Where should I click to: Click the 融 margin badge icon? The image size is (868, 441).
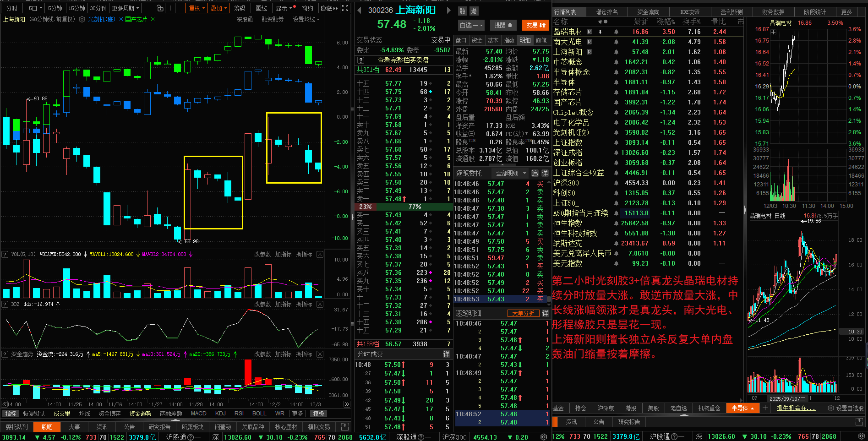(x=463, y=11)
